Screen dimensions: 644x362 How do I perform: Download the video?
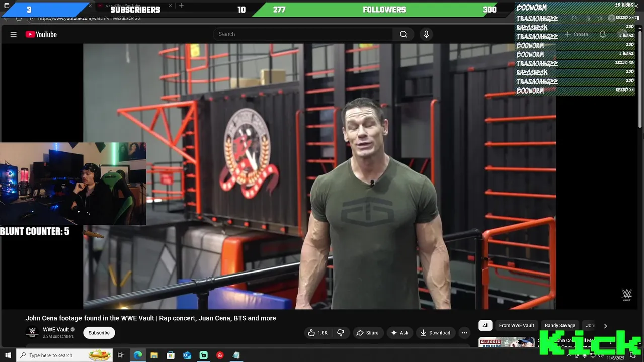pos(435,333)
